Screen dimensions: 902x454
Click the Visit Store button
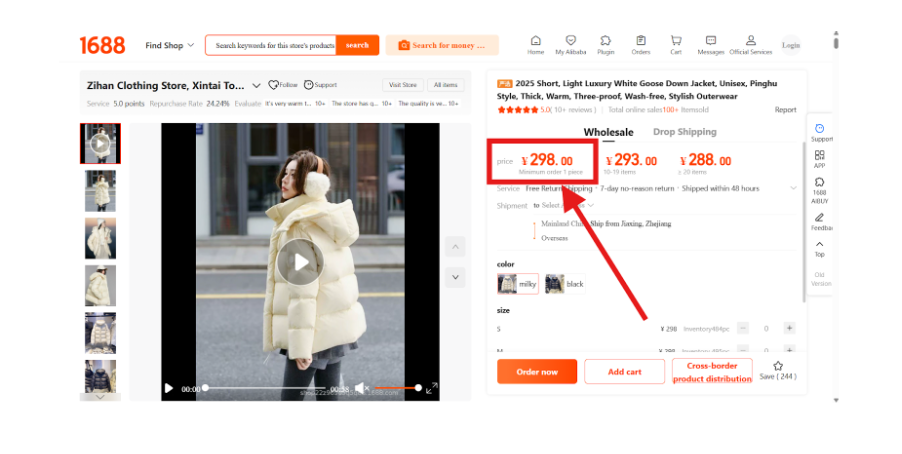(403, 85)
